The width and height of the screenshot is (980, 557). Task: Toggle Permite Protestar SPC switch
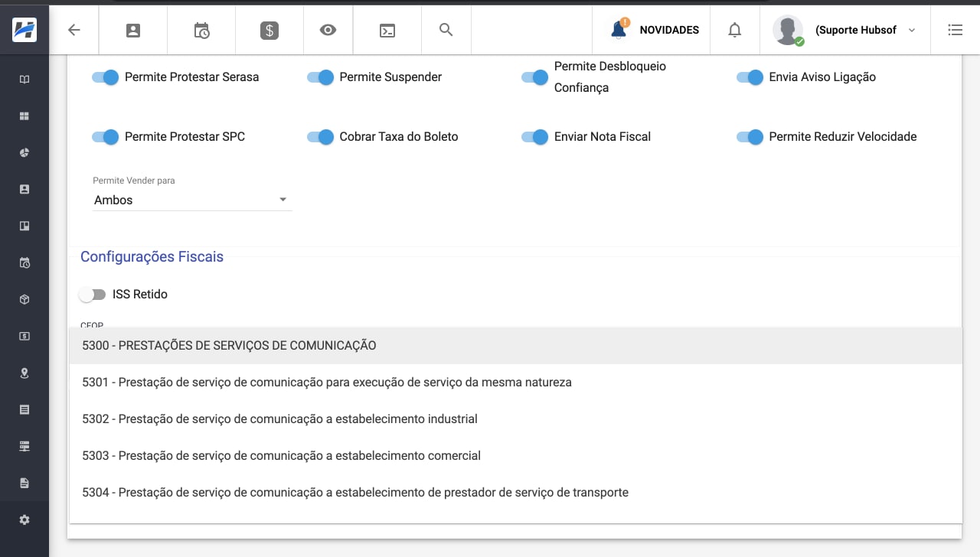[x=105, y=137]
